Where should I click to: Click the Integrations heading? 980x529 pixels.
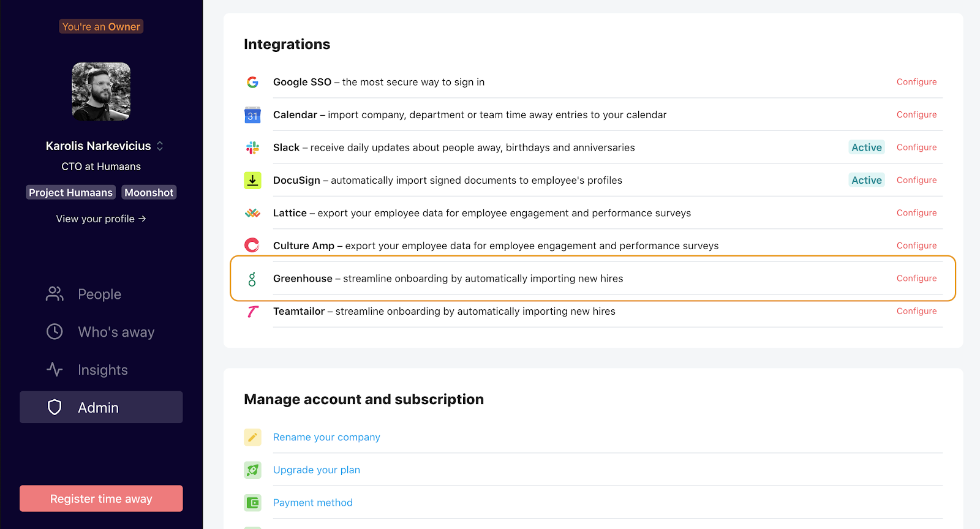tap(287, 44)
